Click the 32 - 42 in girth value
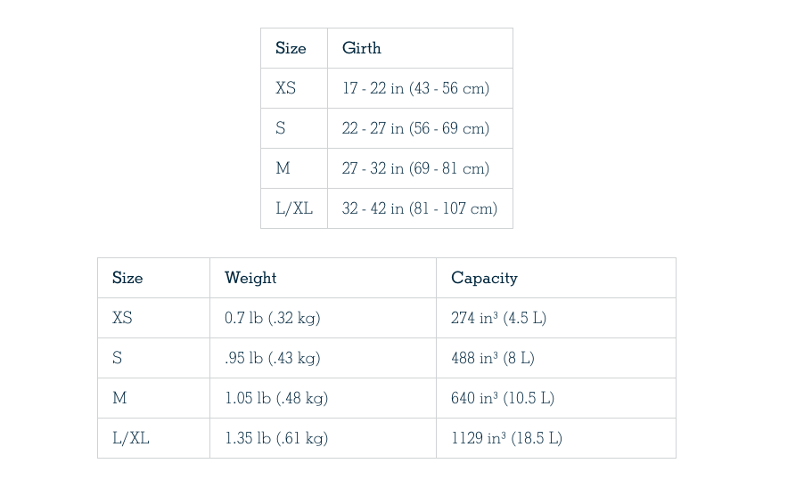This screenshot has height=504, width=812. (419, 208)
